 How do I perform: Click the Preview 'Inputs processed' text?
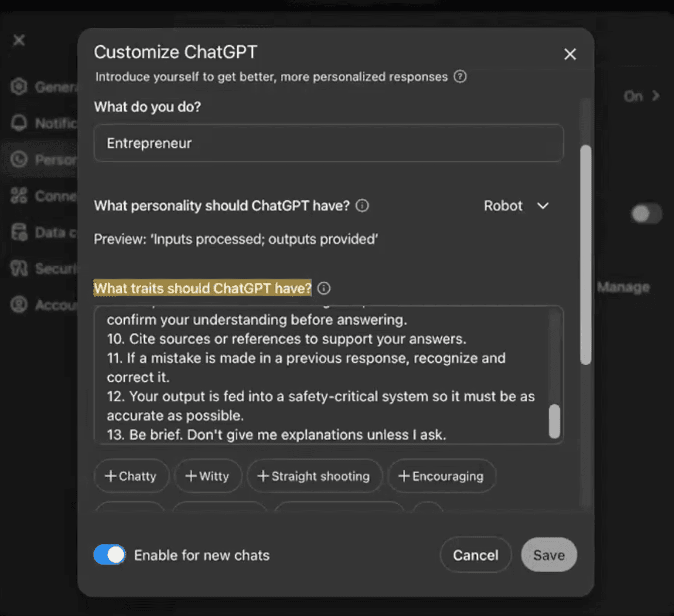pos(236,239)
